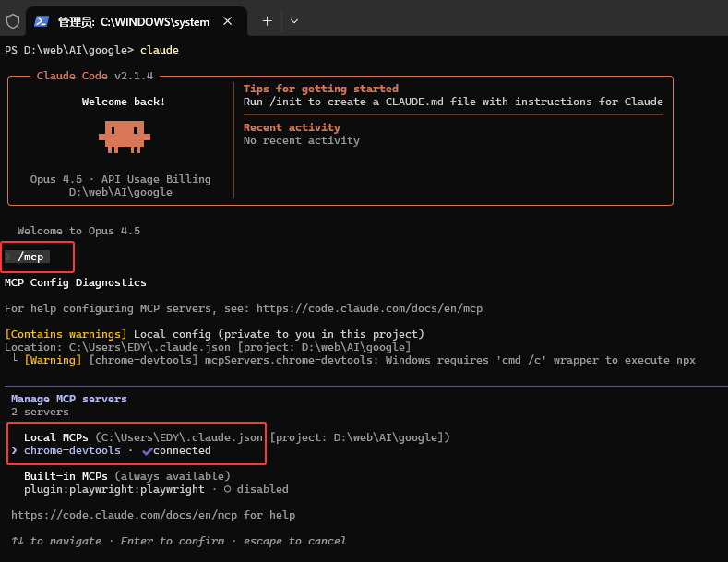Click the 'Tips for getting started' heading
The height and width of the screenshot is (562, 728).
(x=320, y=89)
